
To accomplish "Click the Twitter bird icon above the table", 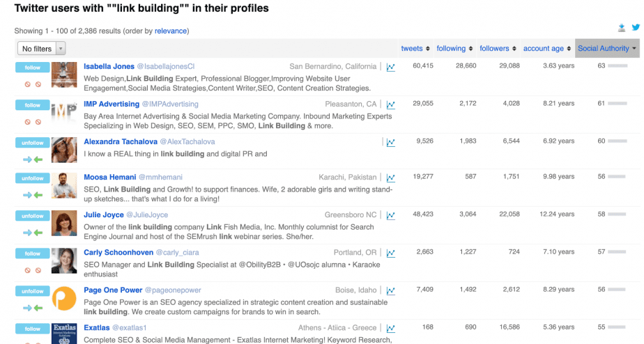I will [636, 27].
